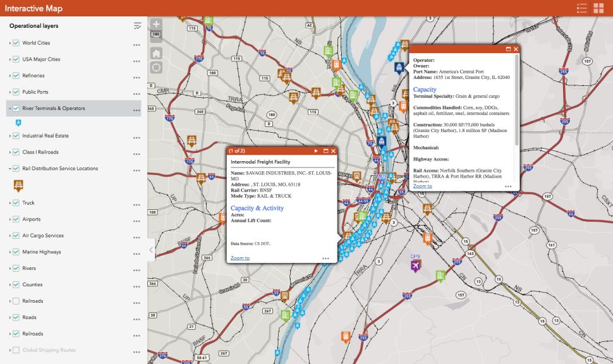Screen dimensions: 613x364
Task: Show next feature in Intermodal popup
Action: point(316,151)
